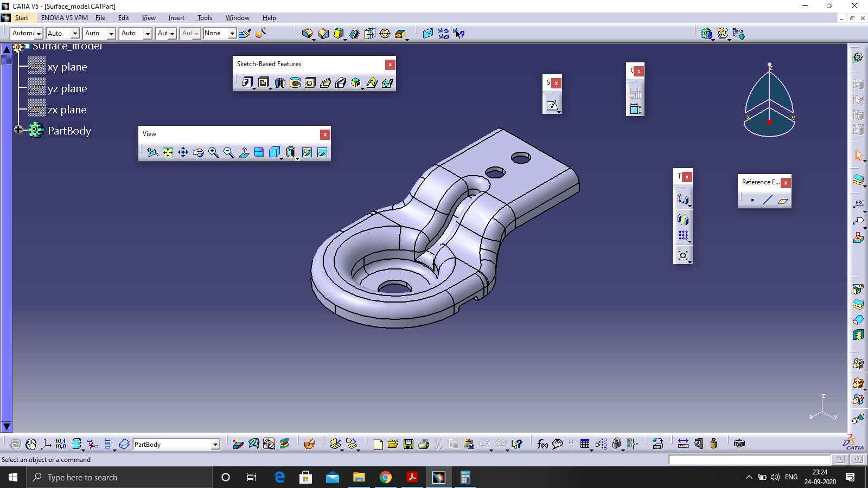Select the Hole tool icon

pyautogui.click(x=310, y=82)
